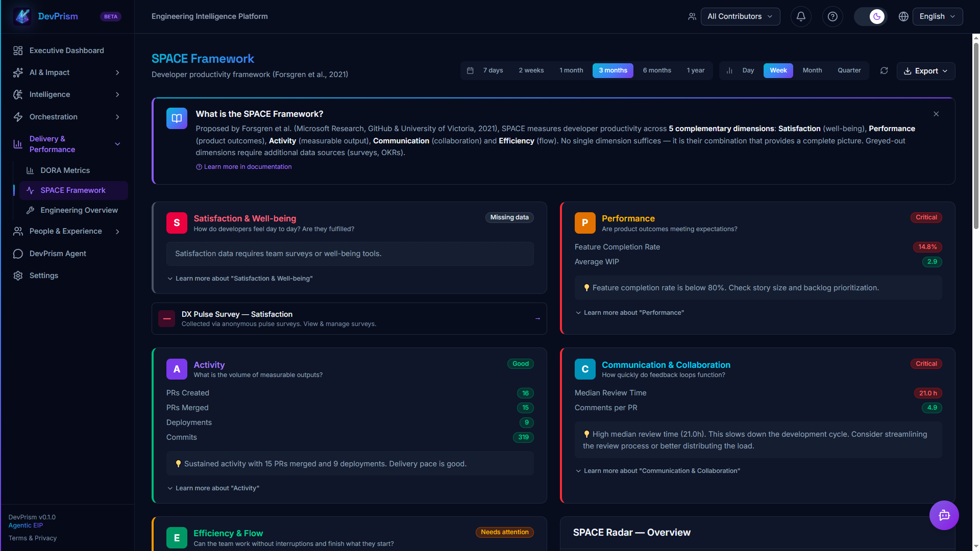Switch granularity to Day
This screenshot has height=551, width=980.
(748, 70)
